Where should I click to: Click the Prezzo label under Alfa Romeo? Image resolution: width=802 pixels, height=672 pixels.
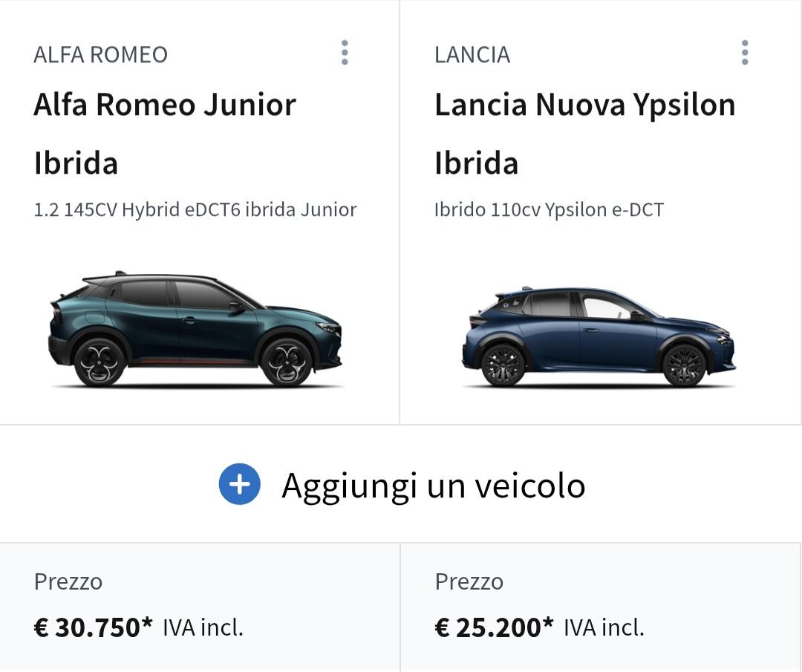coord(68,581)
